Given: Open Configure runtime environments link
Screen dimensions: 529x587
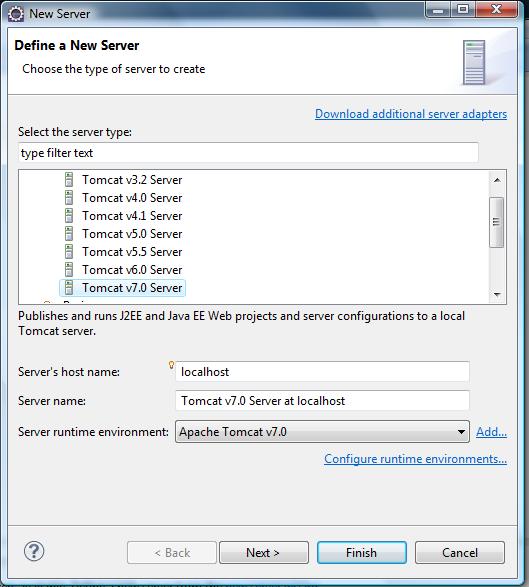Looking at the screenshot, I should [x=415, y=459].
